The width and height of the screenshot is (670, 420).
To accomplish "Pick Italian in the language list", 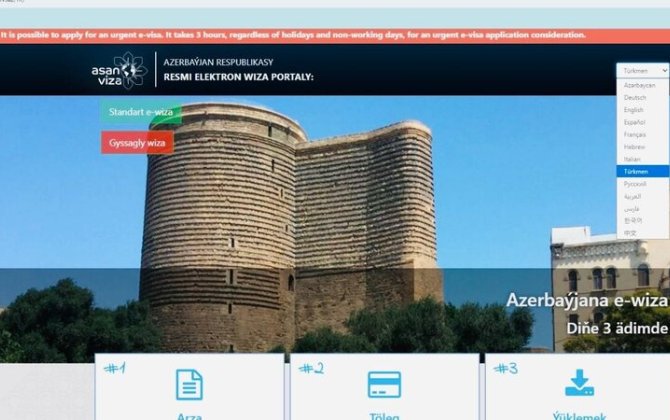I will 633,159.
